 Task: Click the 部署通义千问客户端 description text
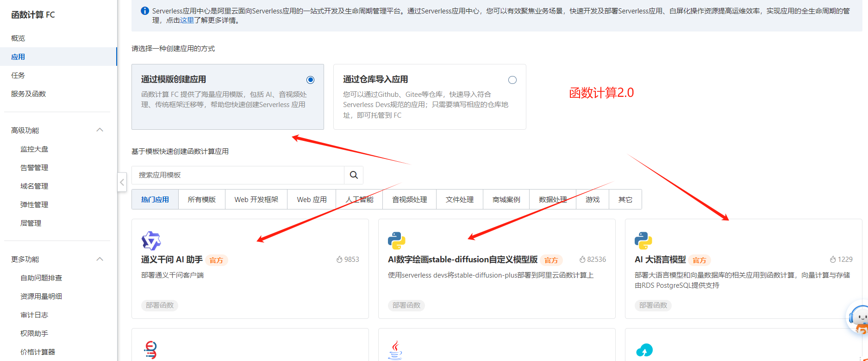click(172, 275)
